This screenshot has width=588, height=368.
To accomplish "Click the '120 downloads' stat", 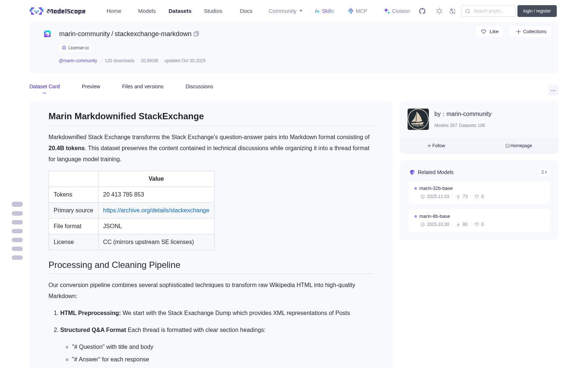I will pos(119,61).
